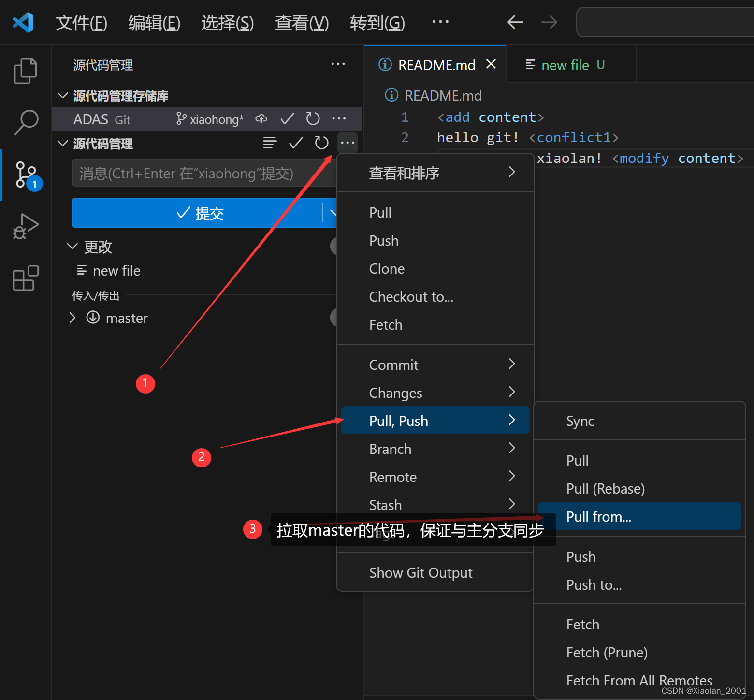Expand the Branch submenu
Image resolution: width=754 pixels, height=700 pixels.
pos(435,449)
